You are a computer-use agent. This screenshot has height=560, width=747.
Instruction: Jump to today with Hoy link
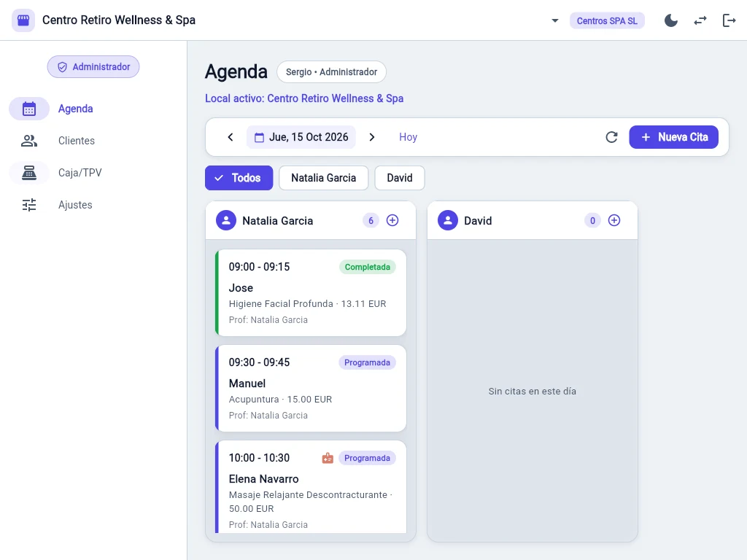pyautogui.click(x=409, y=137)
